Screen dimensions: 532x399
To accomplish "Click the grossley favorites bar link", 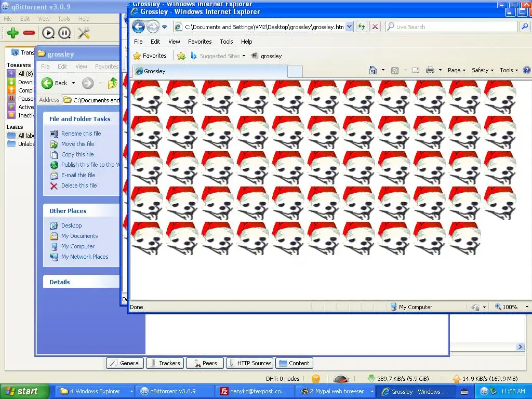I will [267, 56].
